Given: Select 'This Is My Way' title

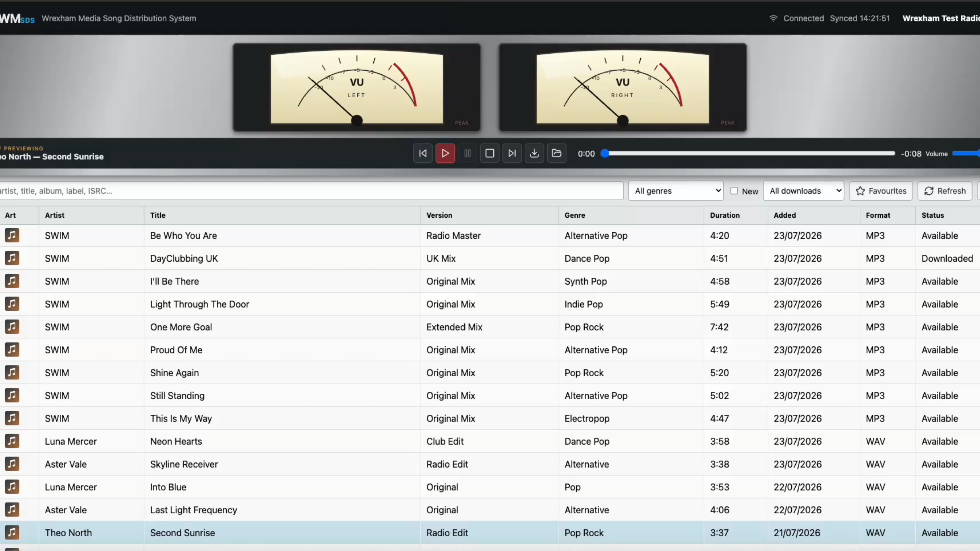Looking at the screenshot, I should (x=181, y=419).
